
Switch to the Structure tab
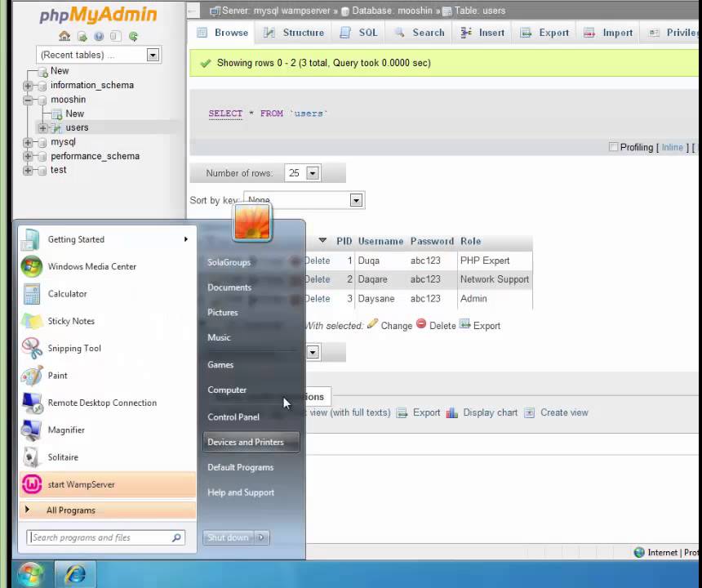[294, 33]
